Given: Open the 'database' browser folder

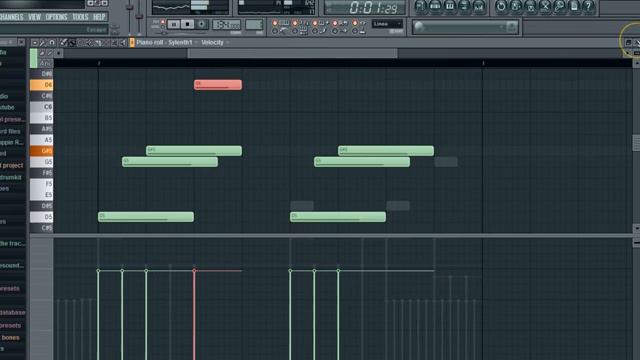Looking at the screenshot, I should pos(13,312).
